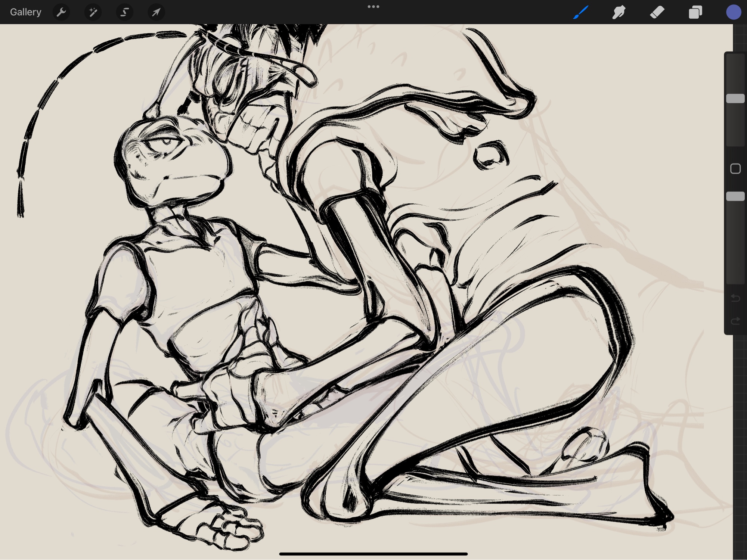Open the Layers panel

click(695, 12)
